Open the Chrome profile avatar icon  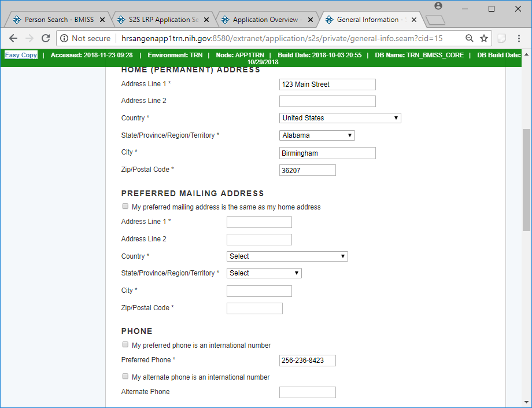[x=438, y=6]
